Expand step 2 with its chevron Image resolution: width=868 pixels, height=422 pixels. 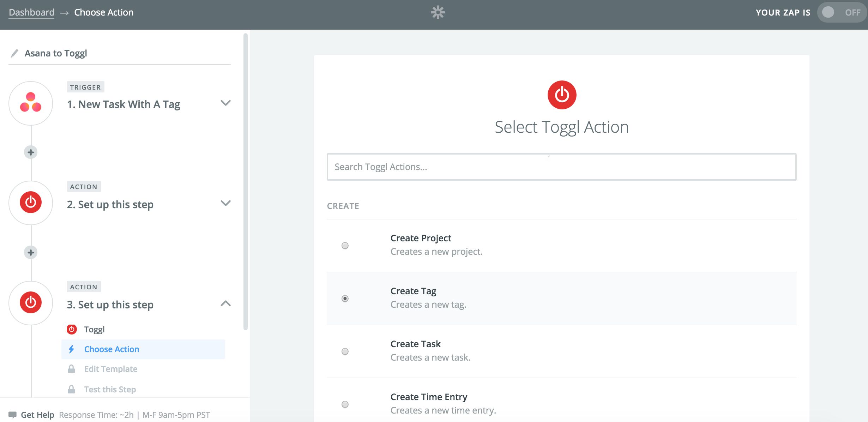tap(225, 203)
